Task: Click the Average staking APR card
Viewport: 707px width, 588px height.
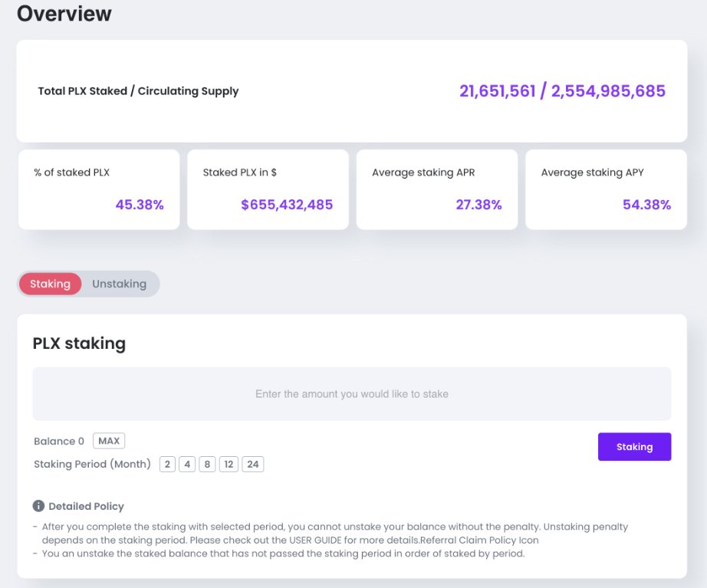Action: pos(436,189)
